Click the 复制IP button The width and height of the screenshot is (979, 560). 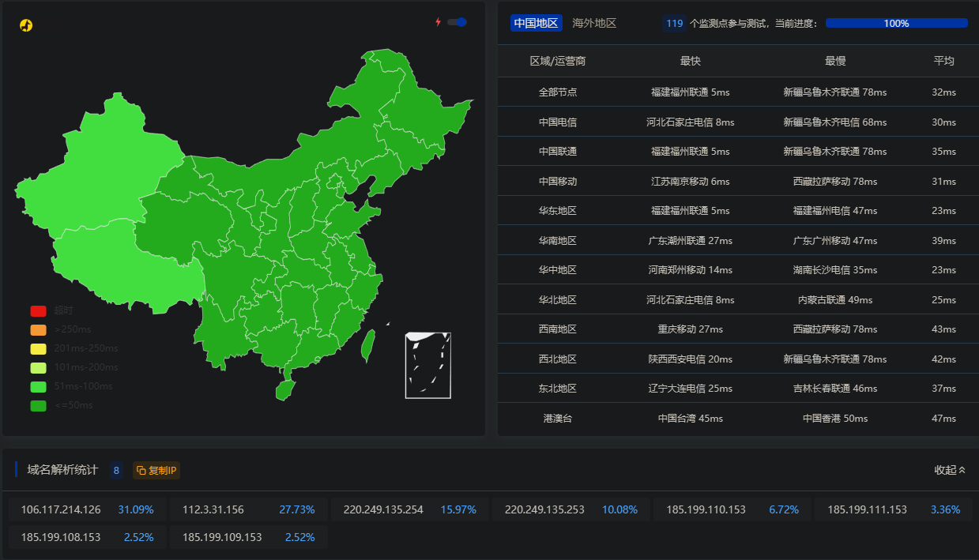click(156, 469)
